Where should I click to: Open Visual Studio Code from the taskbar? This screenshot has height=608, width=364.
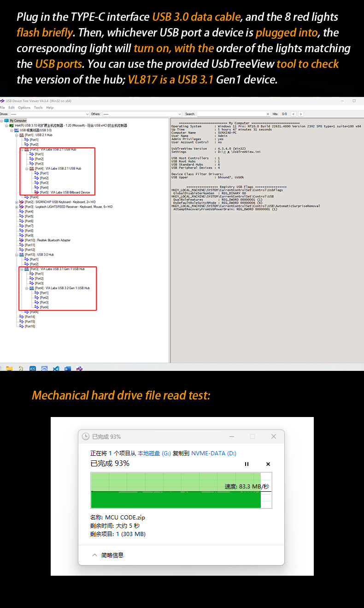(x=56, y=369)
